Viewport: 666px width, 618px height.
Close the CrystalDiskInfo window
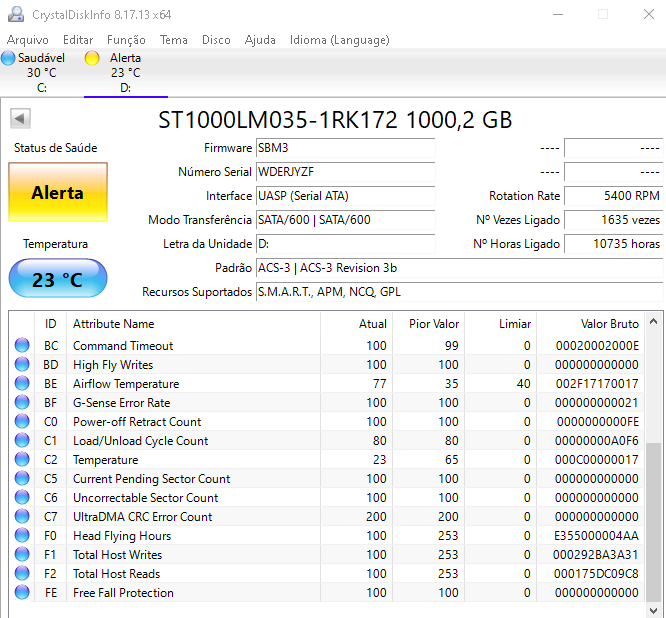click(649, 14)
